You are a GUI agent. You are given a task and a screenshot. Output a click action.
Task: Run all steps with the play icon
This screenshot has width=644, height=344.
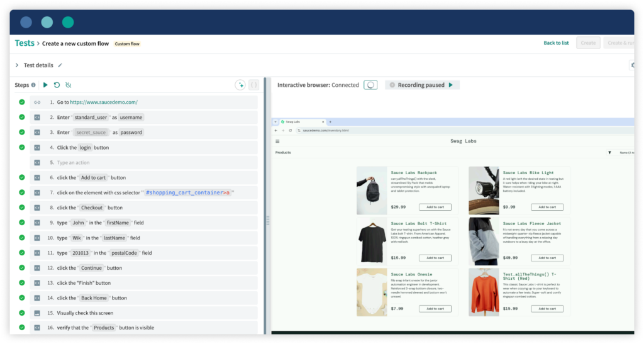45,85
